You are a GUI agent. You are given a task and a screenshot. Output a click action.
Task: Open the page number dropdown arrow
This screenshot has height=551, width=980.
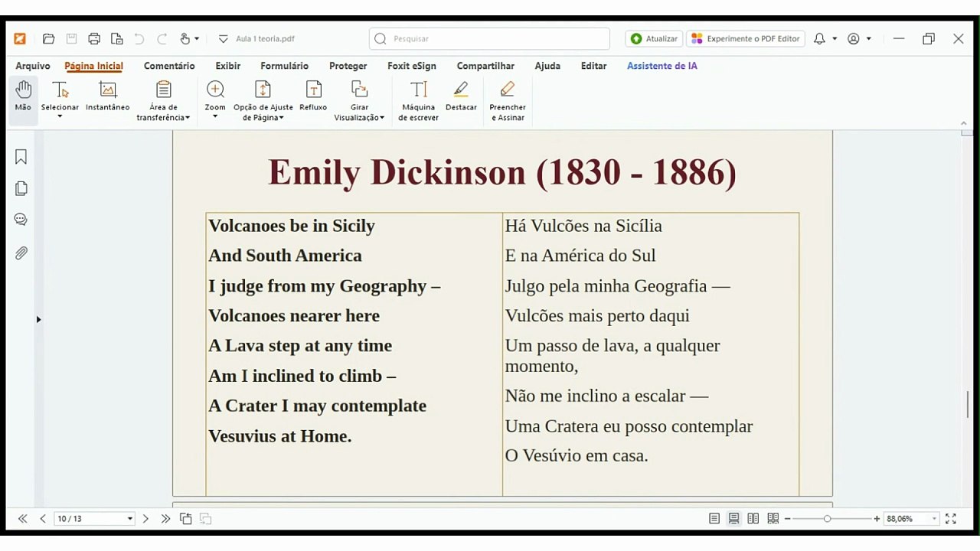(x=129, y=519)
